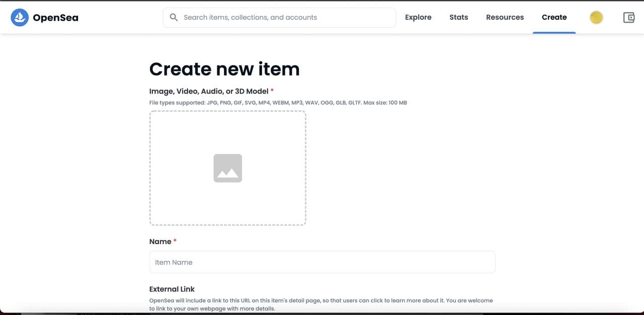Click into the Item Name field

[322, 262]
